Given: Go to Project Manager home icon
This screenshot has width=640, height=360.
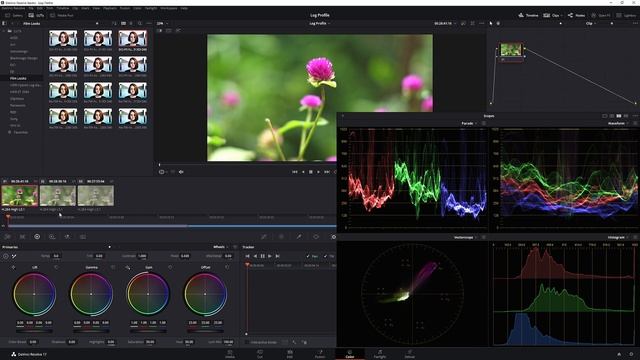Looking at the screenshot, I should [619, 354].
